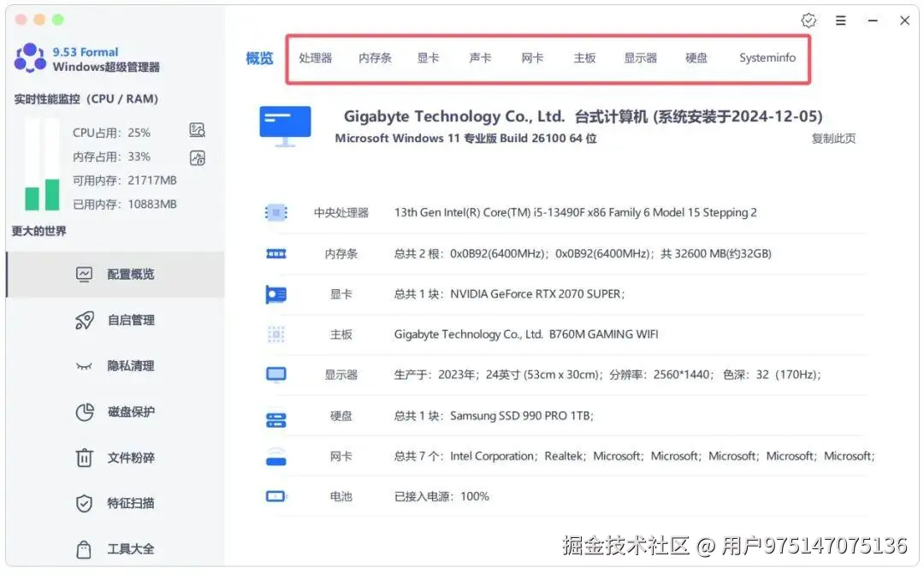Click the closed-eye icon beside 隐私清理
Screen dimensions: 924x574
[84, 367]
